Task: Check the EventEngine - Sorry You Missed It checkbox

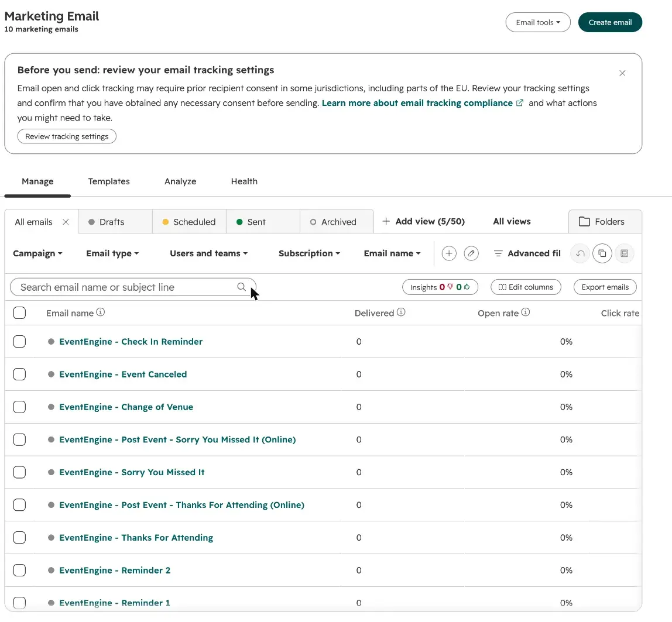Action: (x=19, y=472)
